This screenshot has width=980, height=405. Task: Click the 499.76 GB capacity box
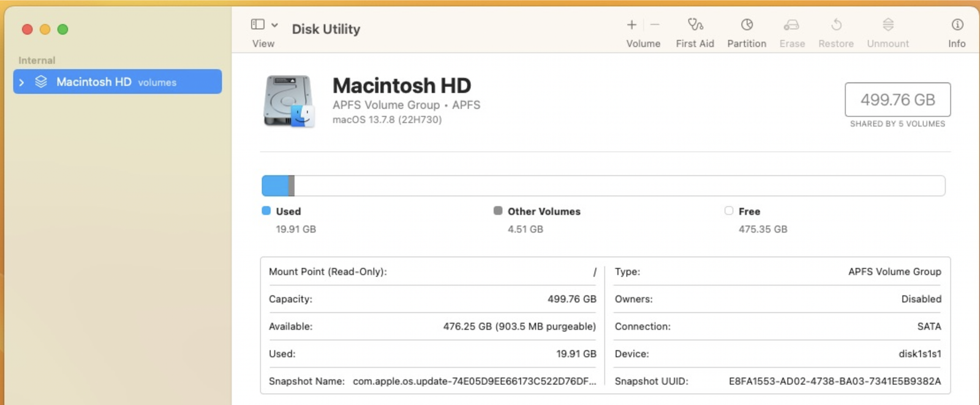coord(898,99)
